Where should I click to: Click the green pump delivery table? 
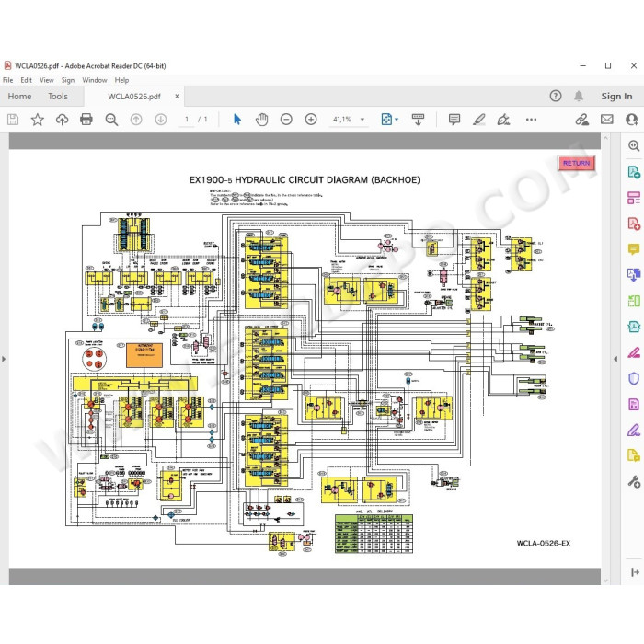pos(374,534)
